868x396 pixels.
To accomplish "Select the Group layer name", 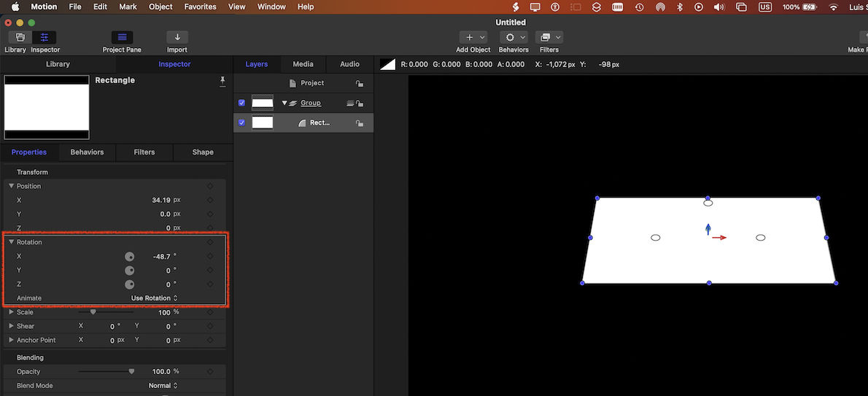I will pos(311,103).
